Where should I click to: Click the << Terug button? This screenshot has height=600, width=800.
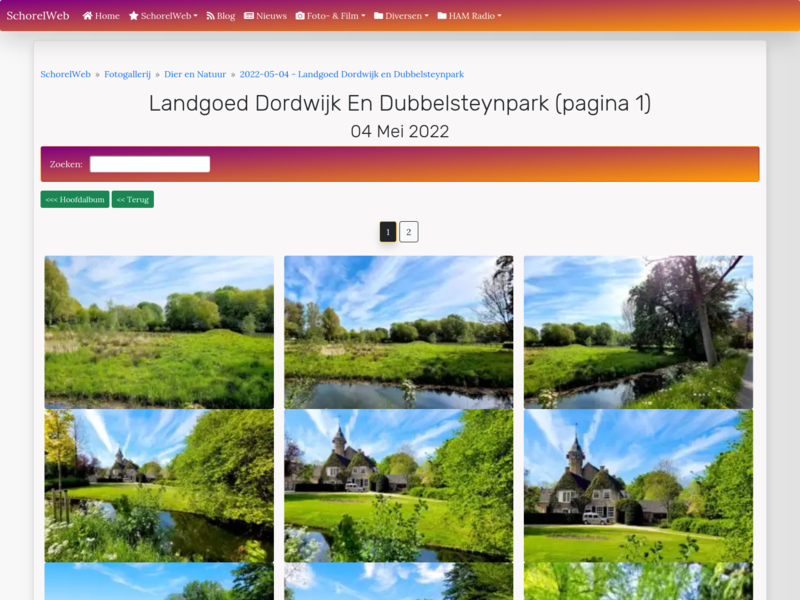click(x=133, y=199)
